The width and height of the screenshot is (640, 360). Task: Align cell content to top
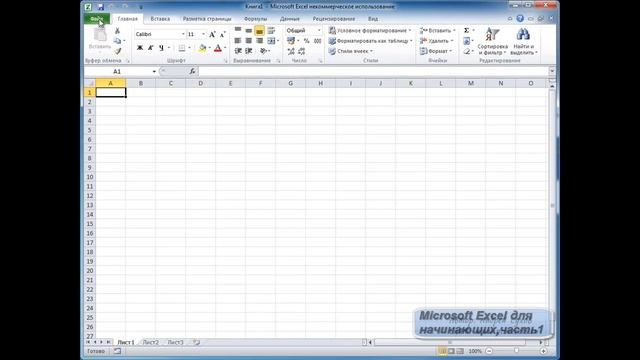pos(238,31)
